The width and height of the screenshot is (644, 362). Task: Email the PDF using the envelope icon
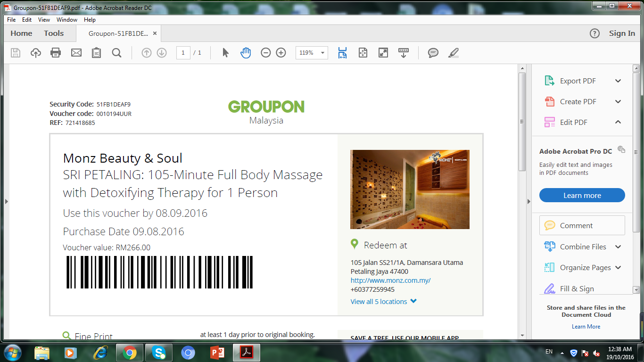click(76, 53)
